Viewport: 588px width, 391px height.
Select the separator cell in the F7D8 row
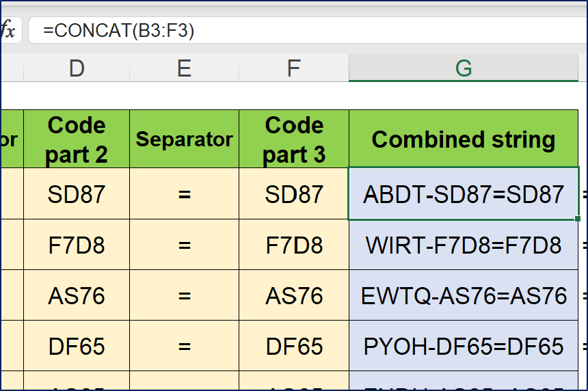184,245
